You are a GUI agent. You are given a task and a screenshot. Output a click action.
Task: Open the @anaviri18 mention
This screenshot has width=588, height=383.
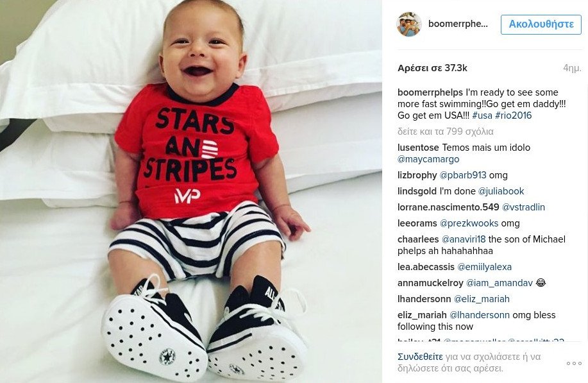point(464,239)
